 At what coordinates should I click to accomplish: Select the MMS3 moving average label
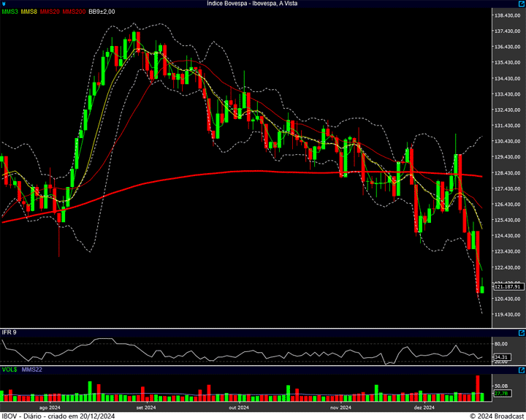[10, 12]
